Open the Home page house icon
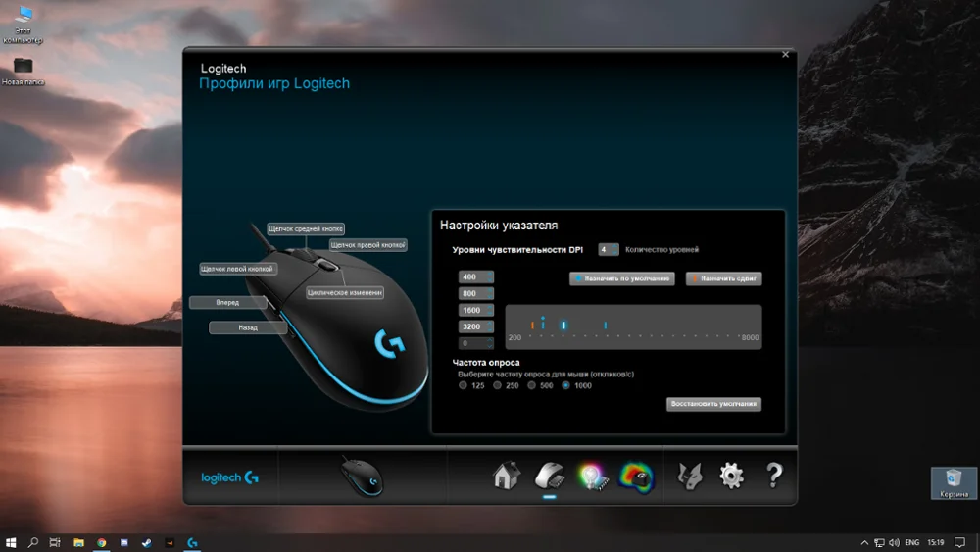980x552 pixels. (x=506, y=476)
